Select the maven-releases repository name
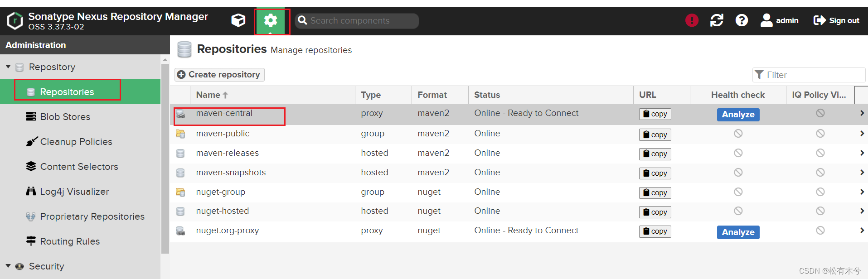Image resolution: width=868 pixels, height=279 pixels. pyautogui.click(x=227, y=153)
